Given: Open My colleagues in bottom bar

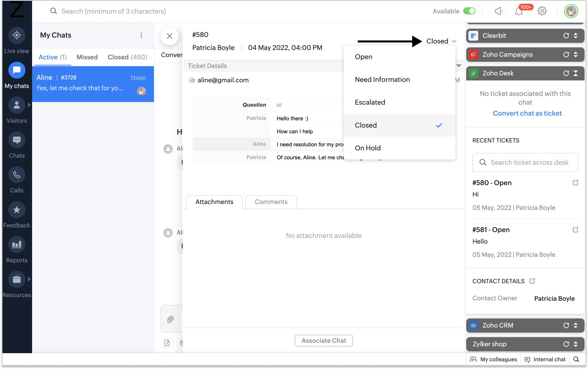Looking at the screenshot, I should 493,359.
